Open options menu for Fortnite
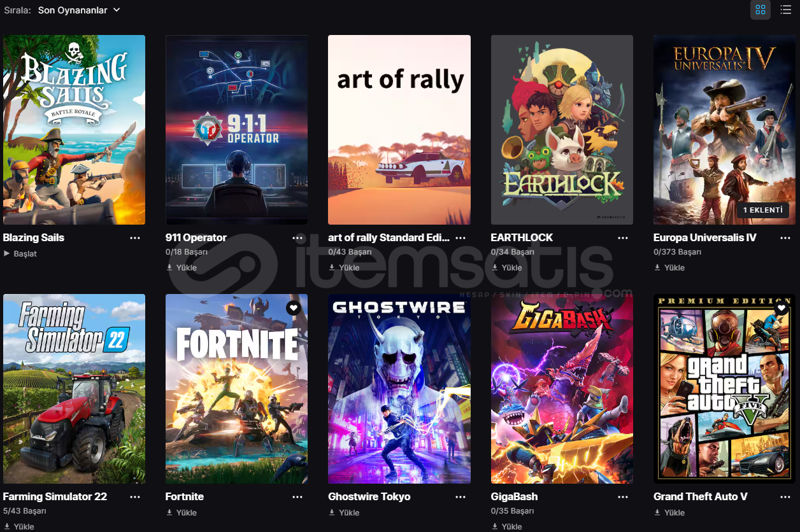This screenshot has width=800, height=532. pyautogui.click(x=297, y=496)
